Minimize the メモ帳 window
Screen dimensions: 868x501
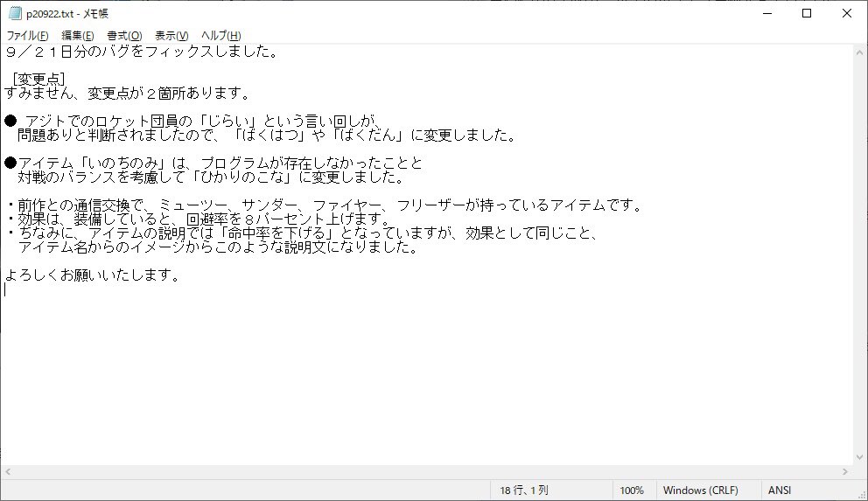pyautogui.click(x=767, y=13)
